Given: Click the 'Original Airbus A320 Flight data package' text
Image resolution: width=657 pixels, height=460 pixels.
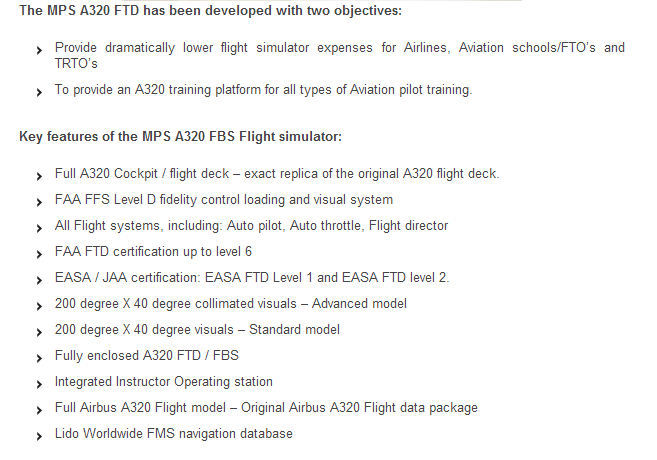Looking at the screenshot, I should (359, 408).
